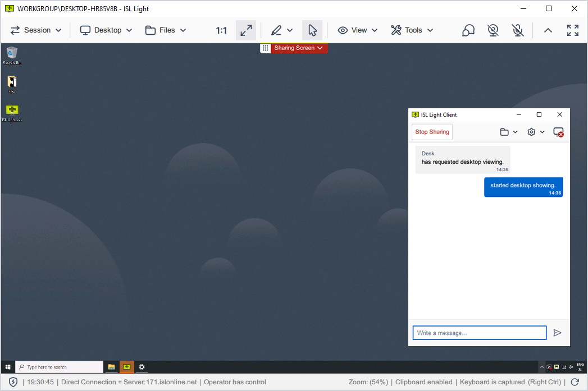Expand the Files dropdown

(x=166, y=30)
